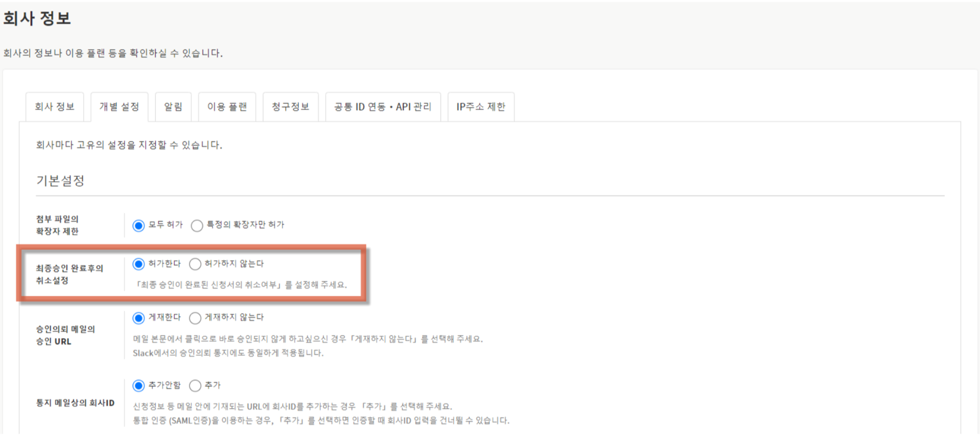The height and width of the screenshot is (439, 980).
Task: Choose 특정의 확장자만 허가 radio option
Action: tap(197, 226)
